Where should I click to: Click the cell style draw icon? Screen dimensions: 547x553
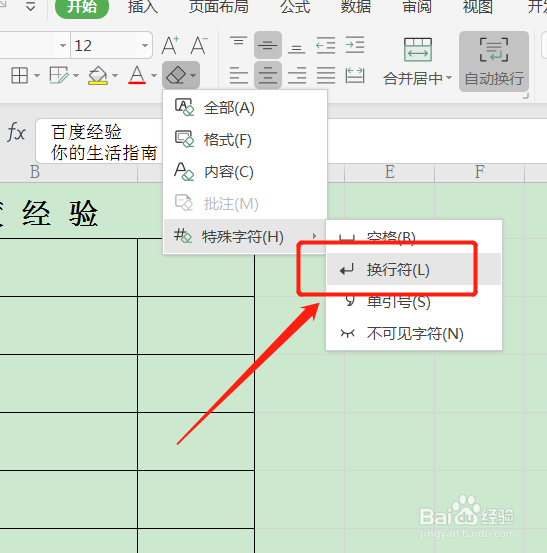pyautogui.click(x=59, y=75)
